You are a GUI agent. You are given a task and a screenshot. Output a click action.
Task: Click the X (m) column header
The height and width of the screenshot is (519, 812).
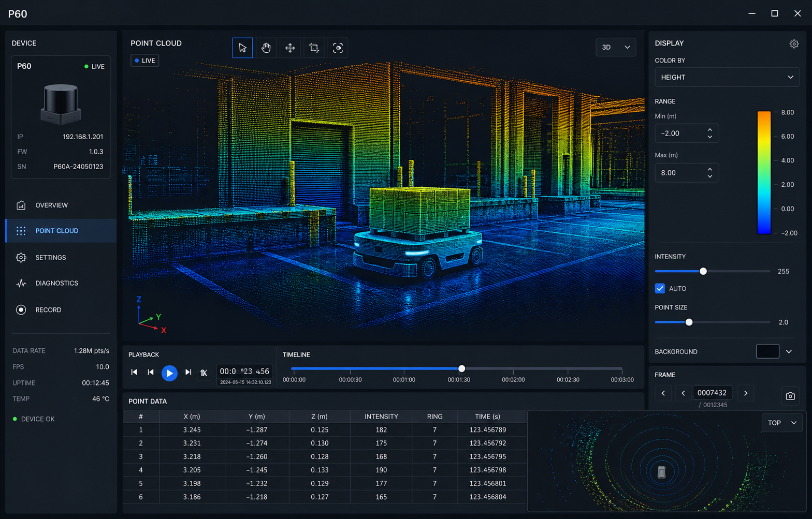click(x=192, y=417)
